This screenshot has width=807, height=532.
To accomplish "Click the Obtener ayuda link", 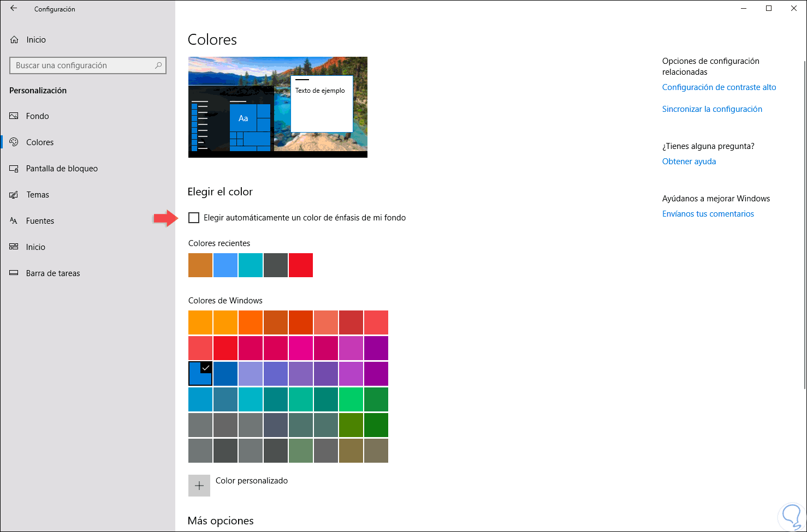I will [689, 162].
